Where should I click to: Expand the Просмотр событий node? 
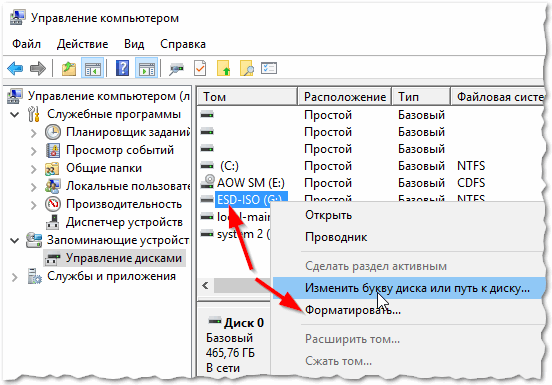coord(33,151)
